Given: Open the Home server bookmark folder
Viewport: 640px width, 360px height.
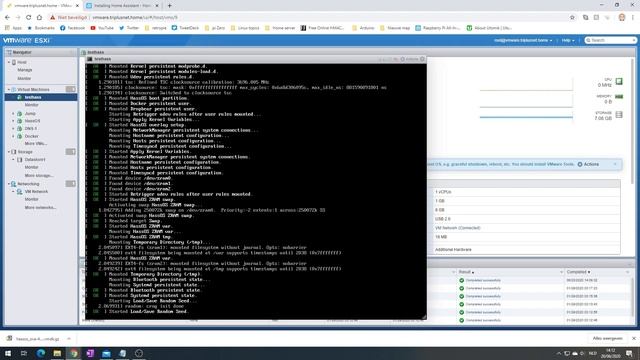Looking at the screenshot, I should pos(280,28).
